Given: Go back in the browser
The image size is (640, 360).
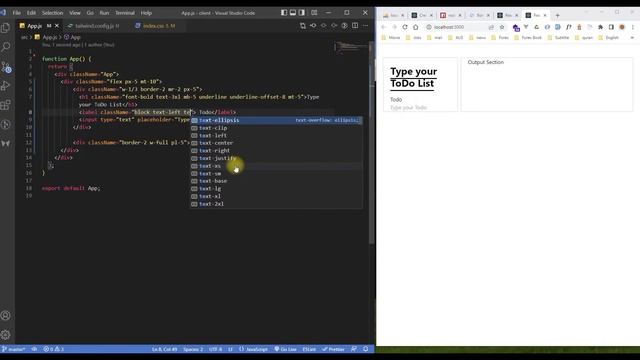Looking at the screenshot, I should click(x=384, y=27).
